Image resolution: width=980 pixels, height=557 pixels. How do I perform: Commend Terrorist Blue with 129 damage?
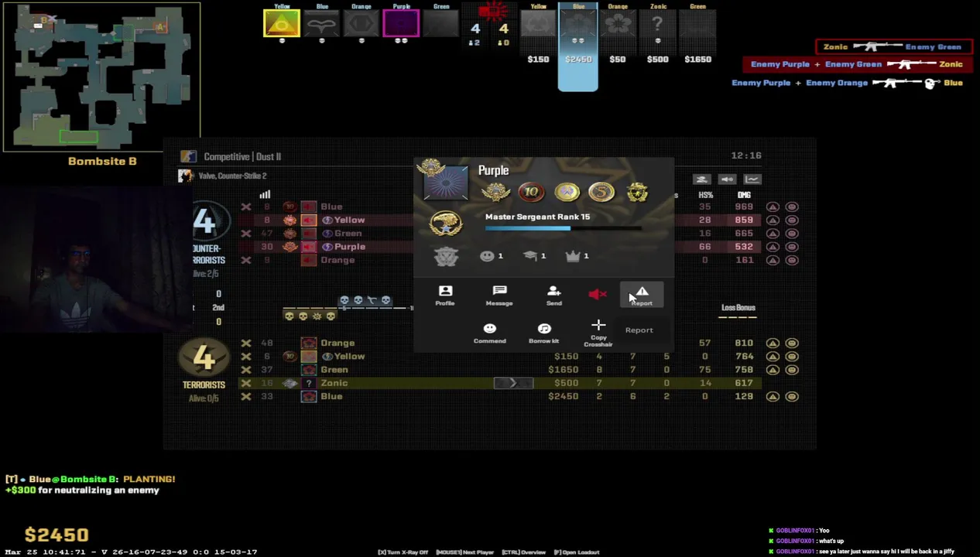coord(792,396)
